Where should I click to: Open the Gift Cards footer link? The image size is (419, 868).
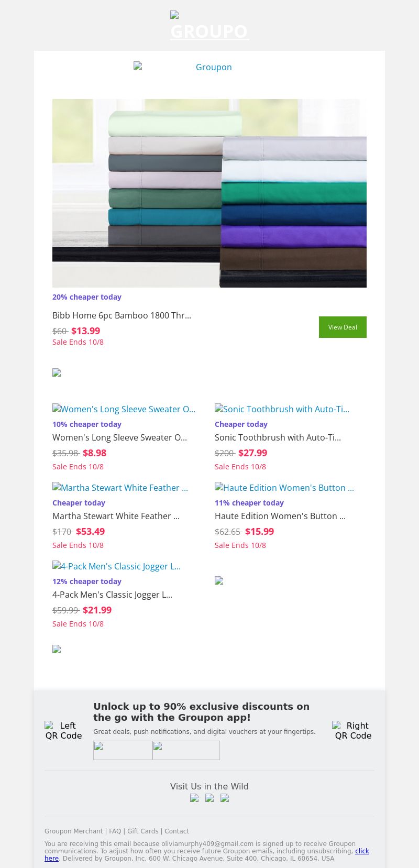pyautogui.click(x=142, y=831)
